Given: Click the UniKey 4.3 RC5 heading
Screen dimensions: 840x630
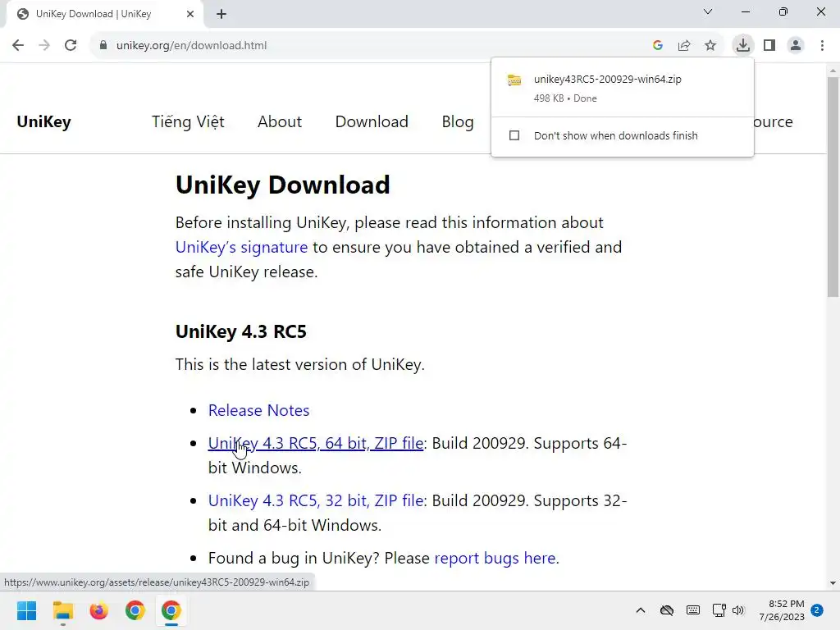Looking at the screenshot, I should click(x=241, y=331).
